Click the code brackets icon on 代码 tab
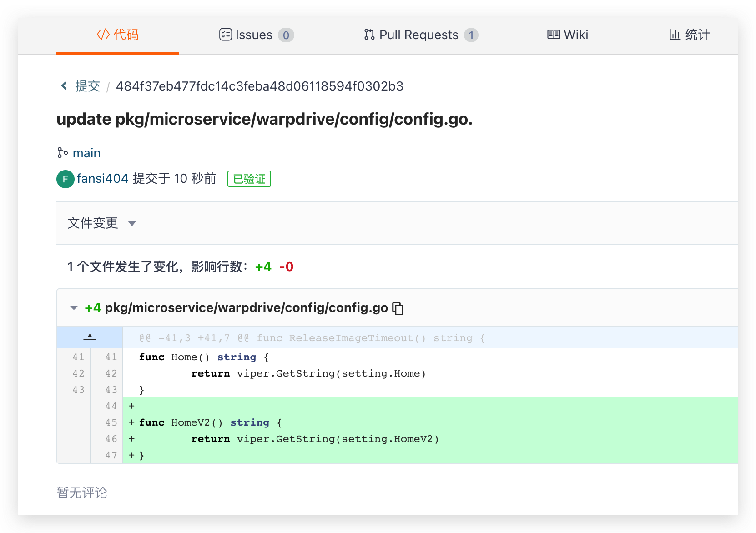Screen dimensions: 756x533 pyautogui.click(x=103, y=35)
